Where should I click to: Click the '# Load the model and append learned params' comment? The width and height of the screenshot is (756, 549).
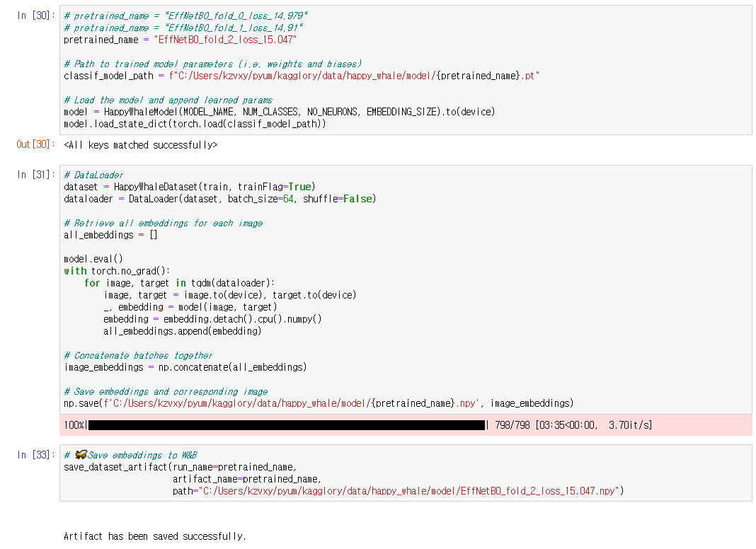(168, 100)
